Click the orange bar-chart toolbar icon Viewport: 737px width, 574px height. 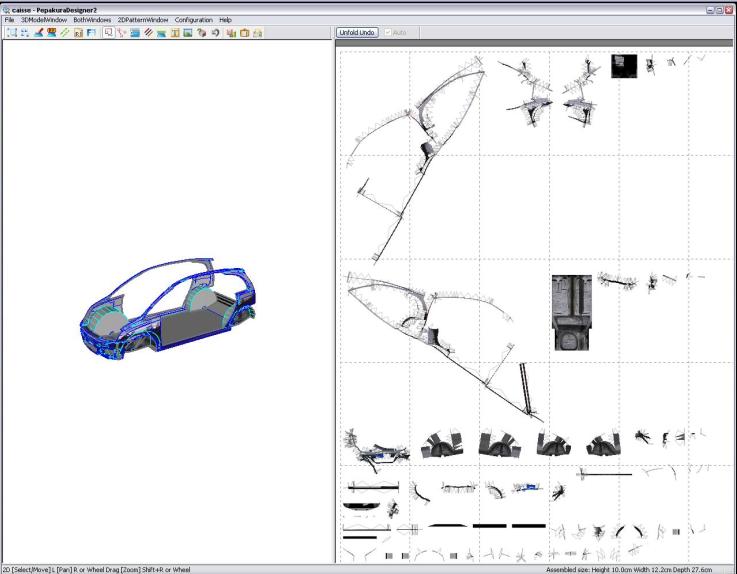pyautogui.click(x=231, y=32)
